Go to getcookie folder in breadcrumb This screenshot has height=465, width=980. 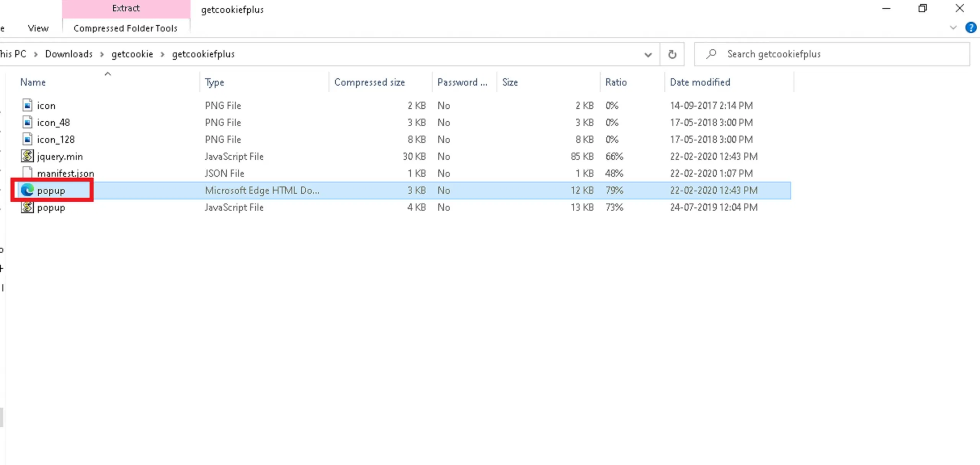coord(132,54)
